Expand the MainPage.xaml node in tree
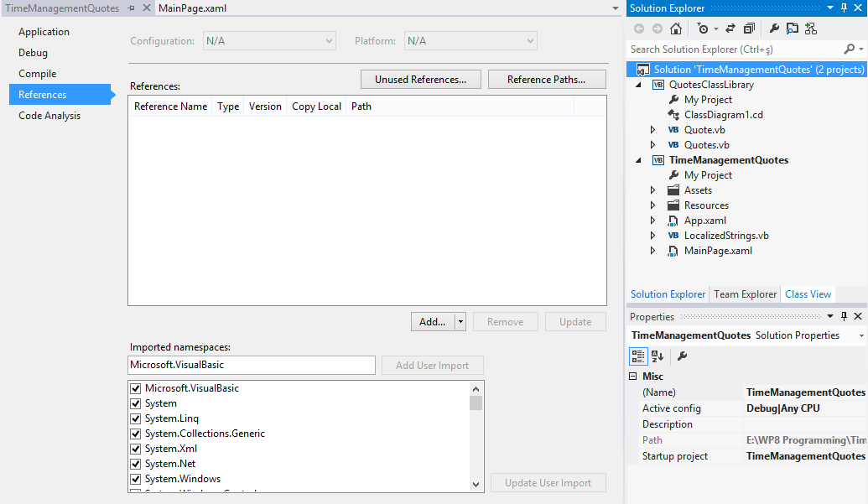Image resolution: width=868 pixels, height=504 pixels. coord(652,251)
